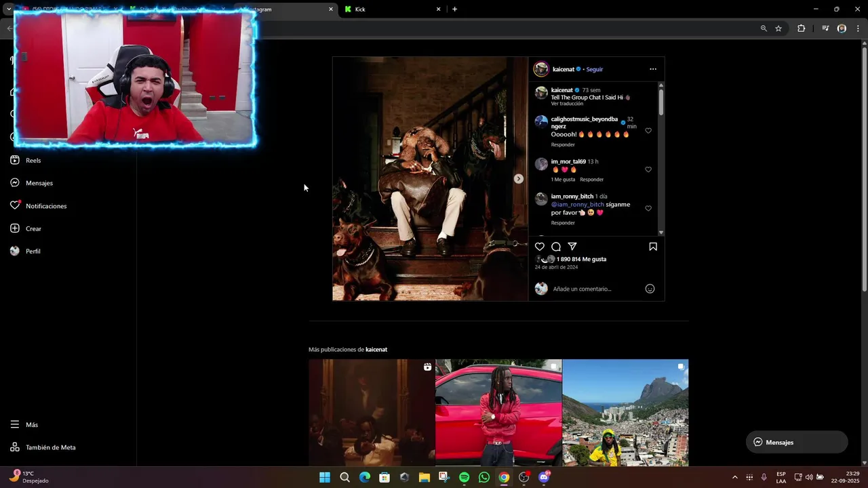Image resolution: width=868 pixels, height=488 pixels.
Task: Open the 1 890 814 Me gusta likes list
Action: click(581, 259)
